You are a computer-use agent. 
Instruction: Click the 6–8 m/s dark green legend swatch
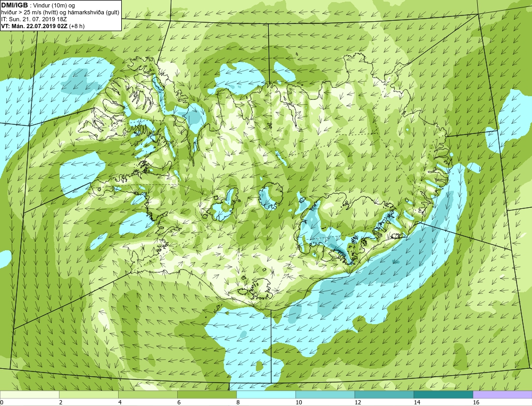coord(206,395)
